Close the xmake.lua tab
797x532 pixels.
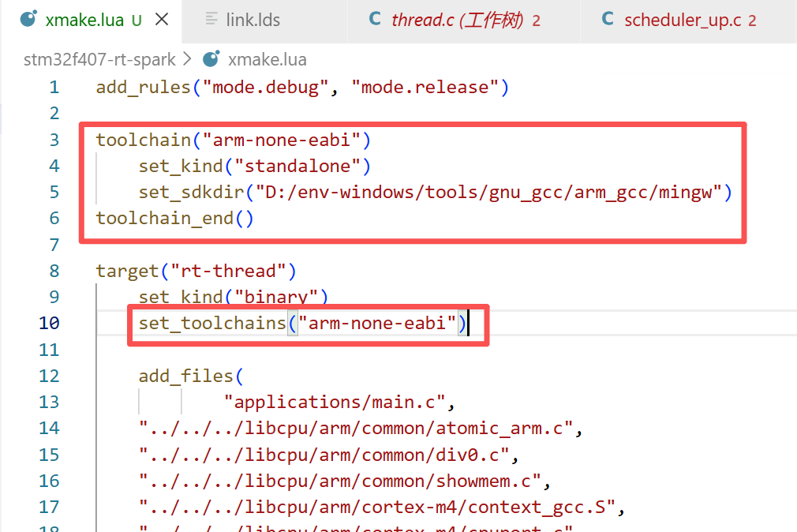[162, 20]
